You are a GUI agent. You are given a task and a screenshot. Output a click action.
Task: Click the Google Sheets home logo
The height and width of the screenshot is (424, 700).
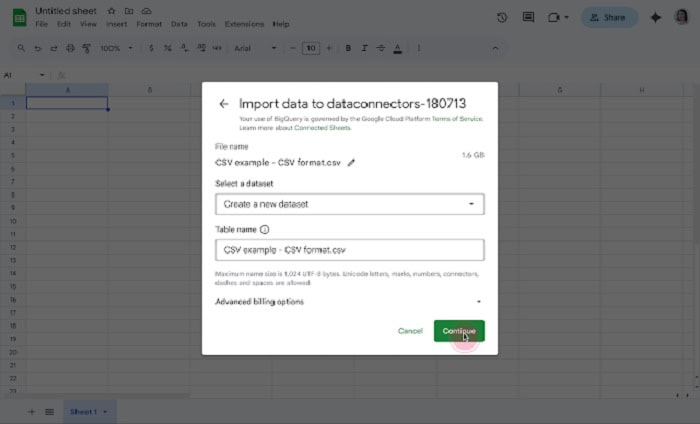click(18, 16)
